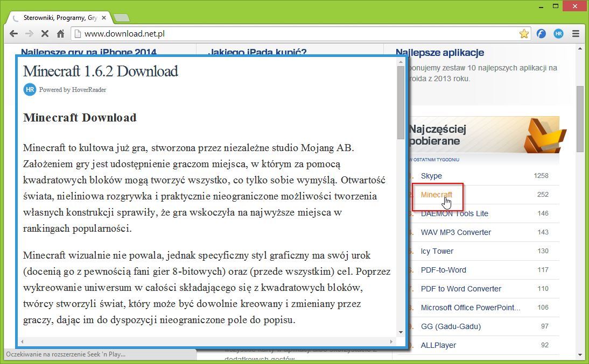
Task: Click the popup scroll-down arrow
Action: pyautogui.click(x=401, y=332)
